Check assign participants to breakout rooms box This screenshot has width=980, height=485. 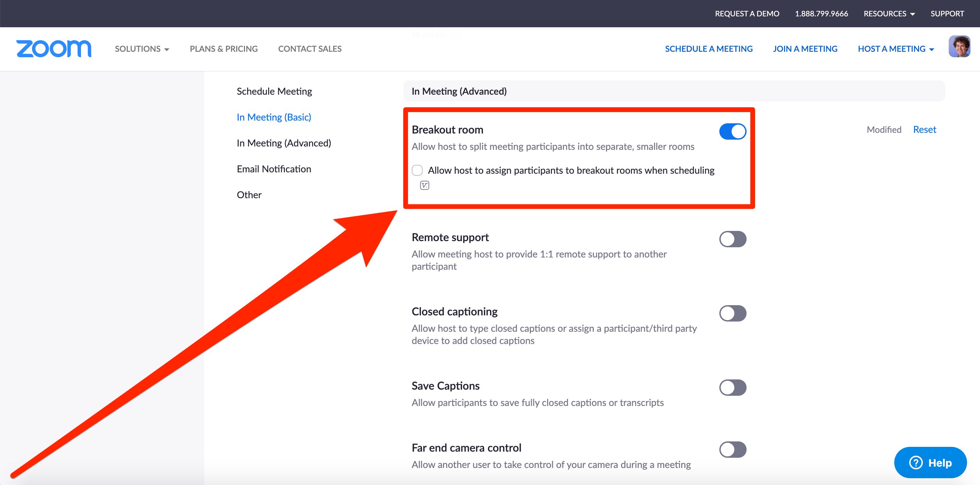(417, 170)
